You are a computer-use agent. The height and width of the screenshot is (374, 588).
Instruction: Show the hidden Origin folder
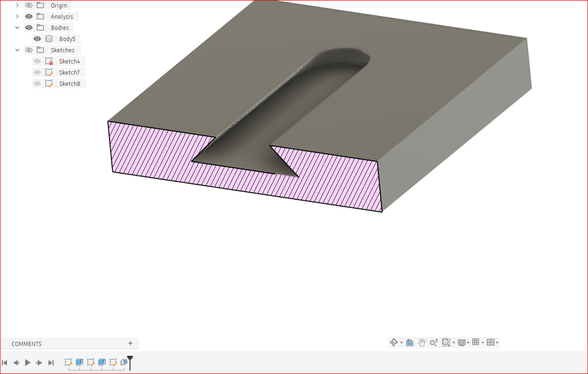coord(29,5)
